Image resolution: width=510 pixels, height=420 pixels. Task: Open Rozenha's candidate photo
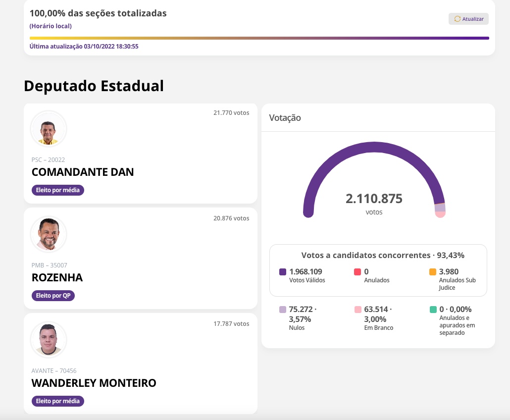[49, 234]
